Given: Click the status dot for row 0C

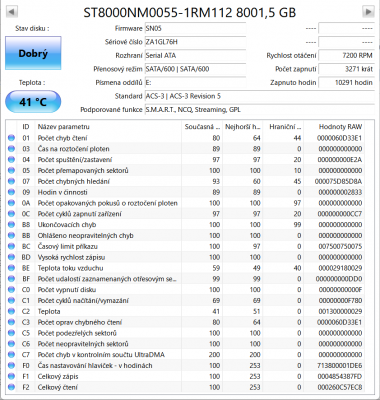Looking at the screenshot, I should pos(11,214).
